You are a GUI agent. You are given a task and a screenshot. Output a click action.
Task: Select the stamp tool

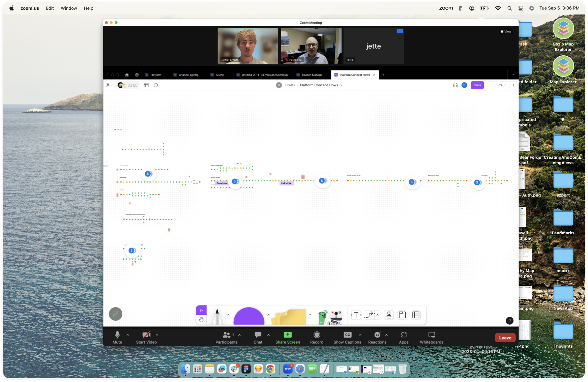(389, 315)
